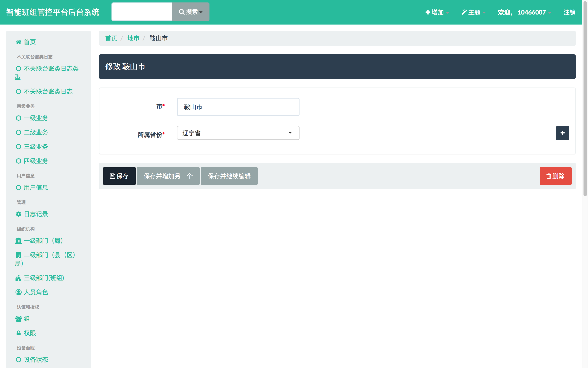Click the 保存 button
The height and width of the screenshot is (368, 588).
point(119,176)
